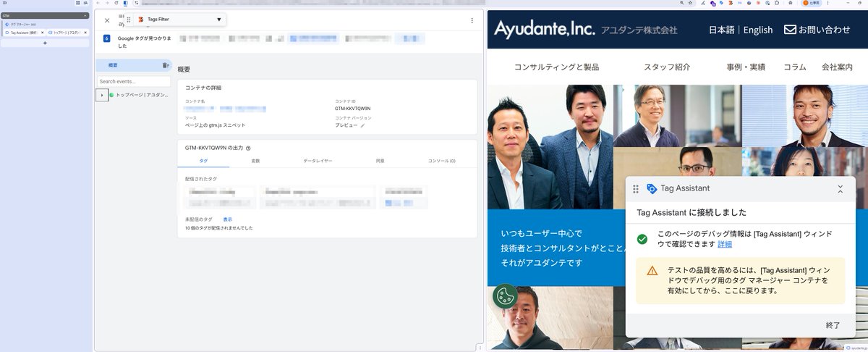Click the Tag Assistant blue tag logo

(652, 188)
